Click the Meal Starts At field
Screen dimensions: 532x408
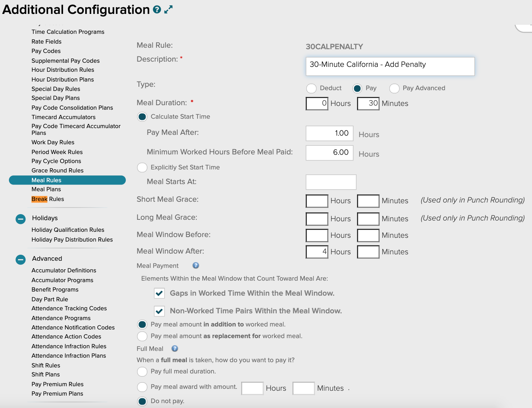pos(331,182)
